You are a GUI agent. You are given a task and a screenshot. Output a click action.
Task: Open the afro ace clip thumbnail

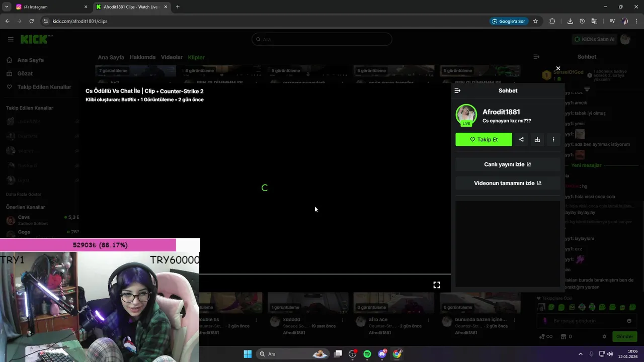point(394,303)
